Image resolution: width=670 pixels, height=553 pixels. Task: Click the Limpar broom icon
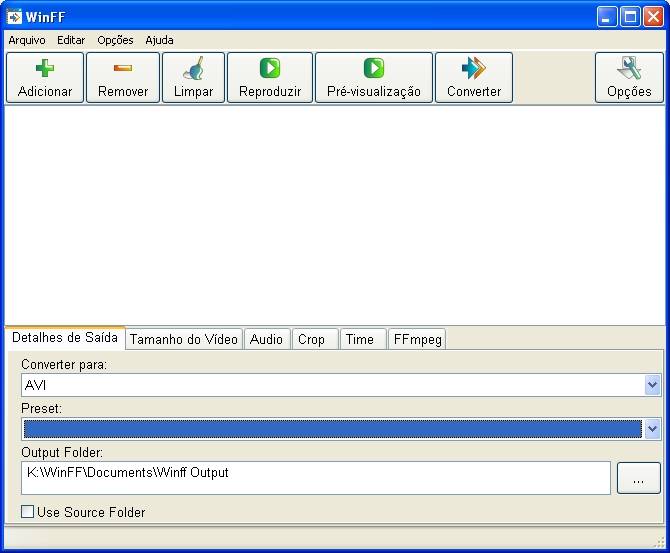[x=193, y=69]
